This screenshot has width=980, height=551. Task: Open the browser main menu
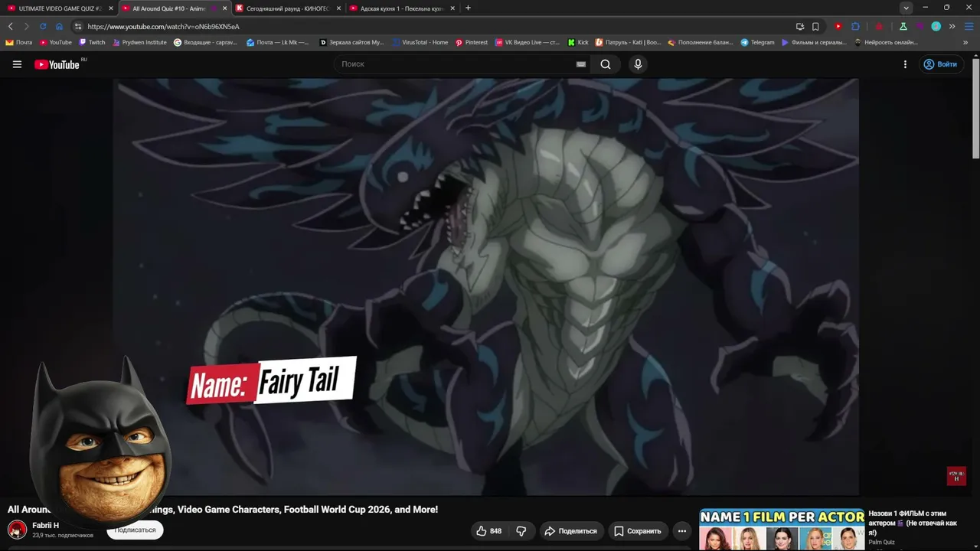tap(968, 26)
